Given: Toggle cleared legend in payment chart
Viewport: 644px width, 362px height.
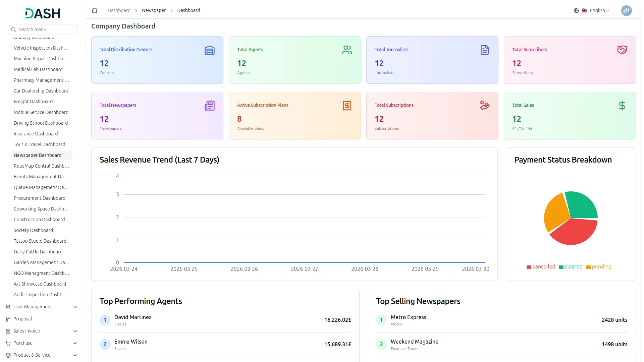Looking at the screenshot, I should 571,267.
